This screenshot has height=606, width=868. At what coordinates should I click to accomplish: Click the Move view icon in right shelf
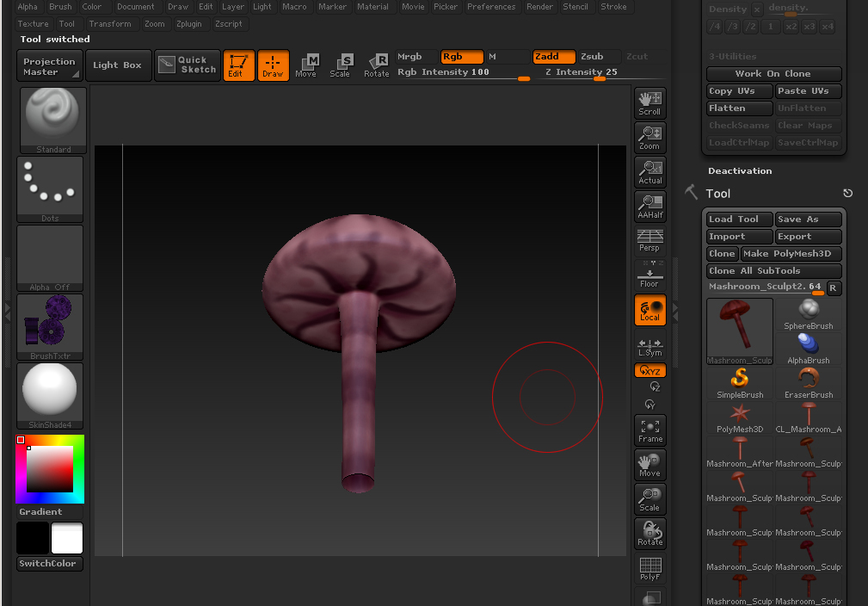coord(649,465)
